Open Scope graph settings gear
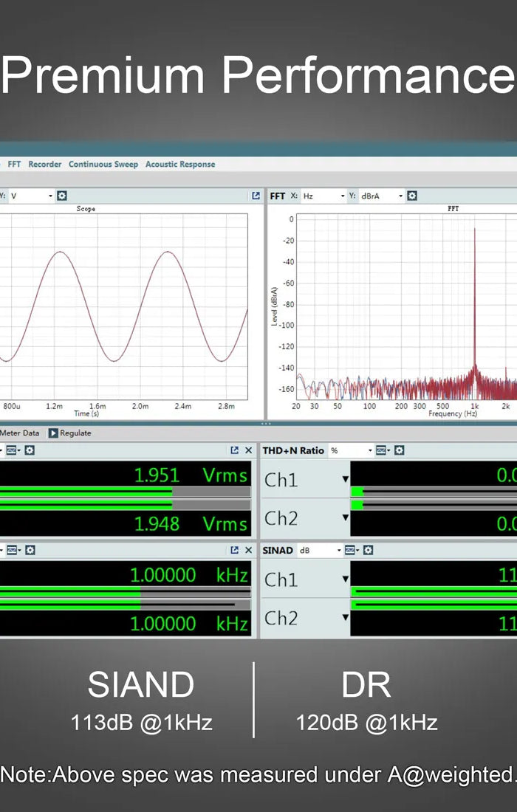Viewport: 517px width, 812px height. 62,196
